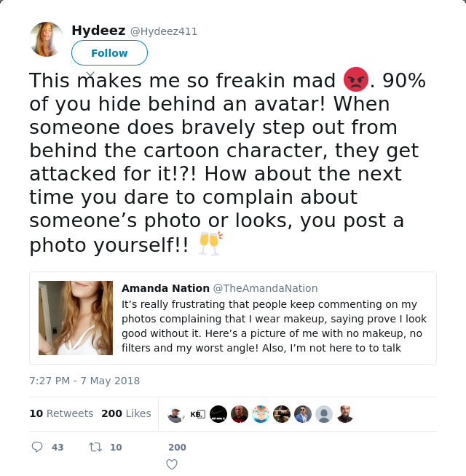The height and width of the screenshot is (476, 466).
Task: Click the reply speech bubble icon
Action: 37,447
